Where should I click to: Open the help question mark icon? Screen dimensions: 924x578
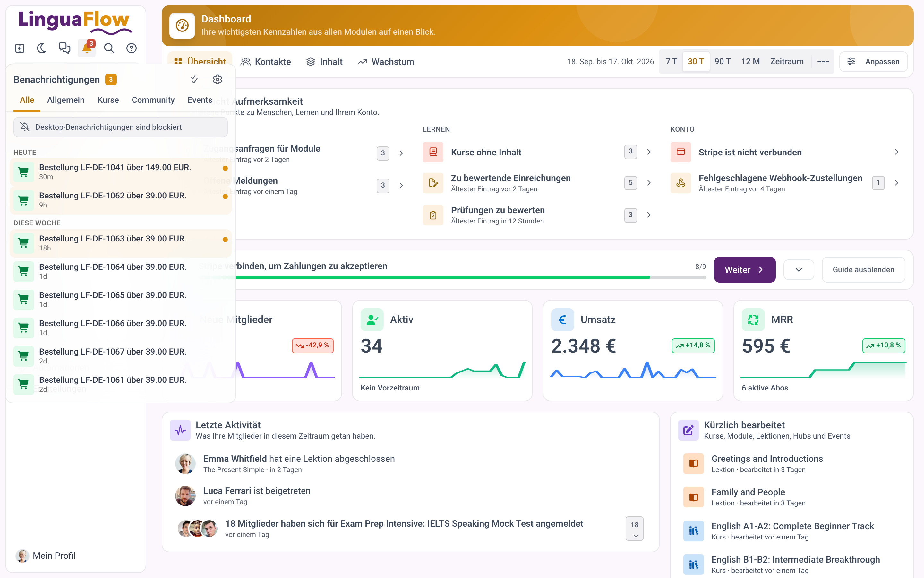131,48
